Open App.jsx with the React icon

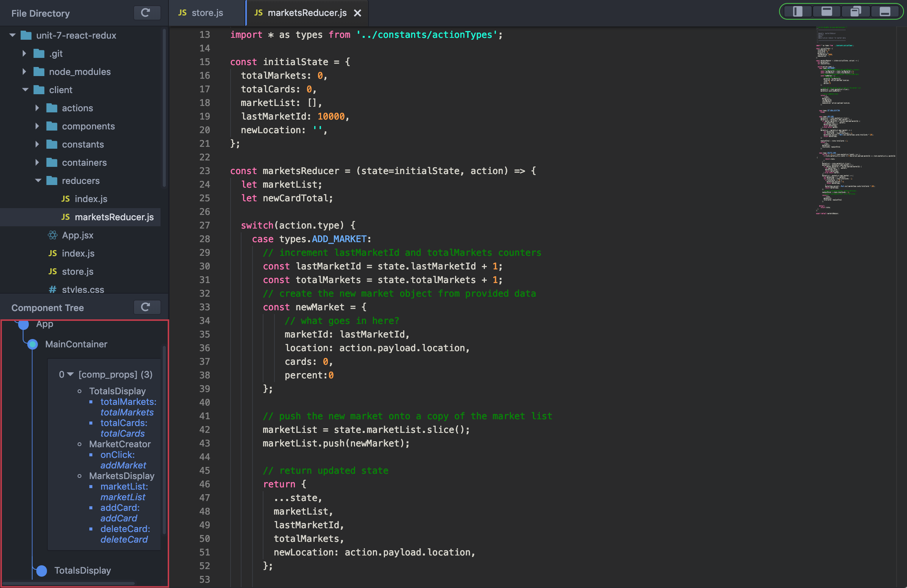(x=77, y=235)
